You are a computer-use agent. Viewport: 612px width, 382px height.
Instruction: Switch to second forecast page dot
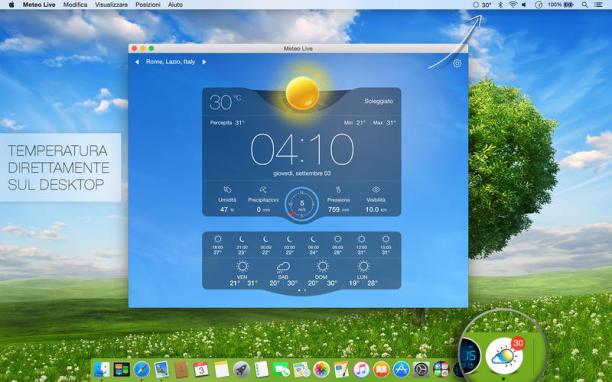[305, 291]
